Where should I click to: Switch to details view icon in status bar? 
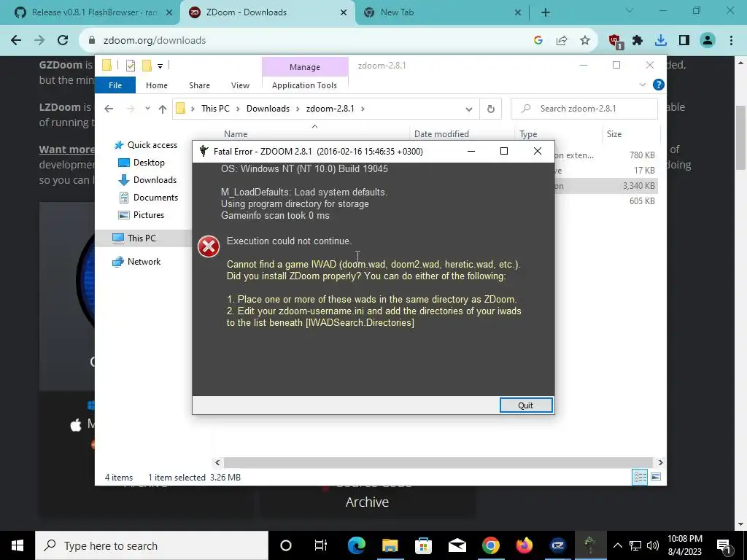click(640, 477)
